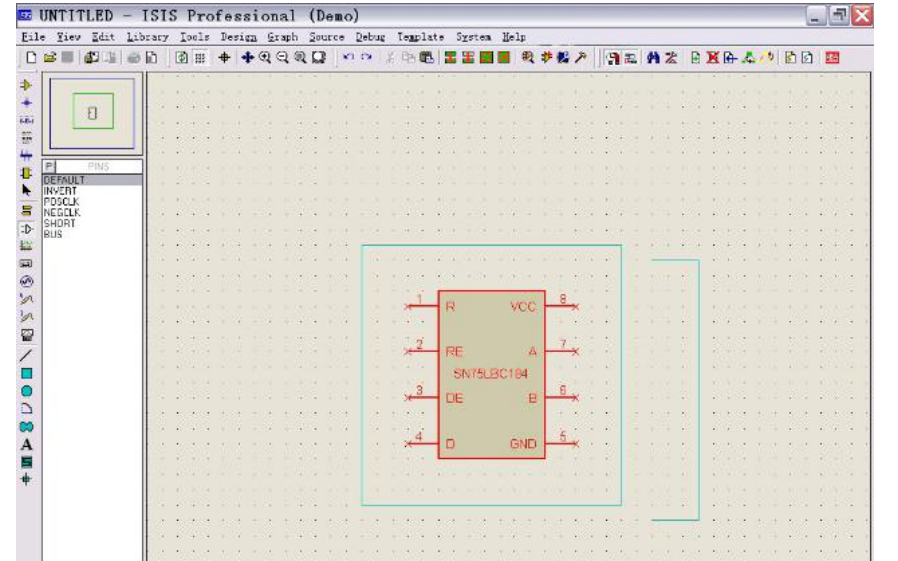Click the Zoom In magnifier icon
The width and height of the screenshot is (898, 561).
click(x=265, y=58)
